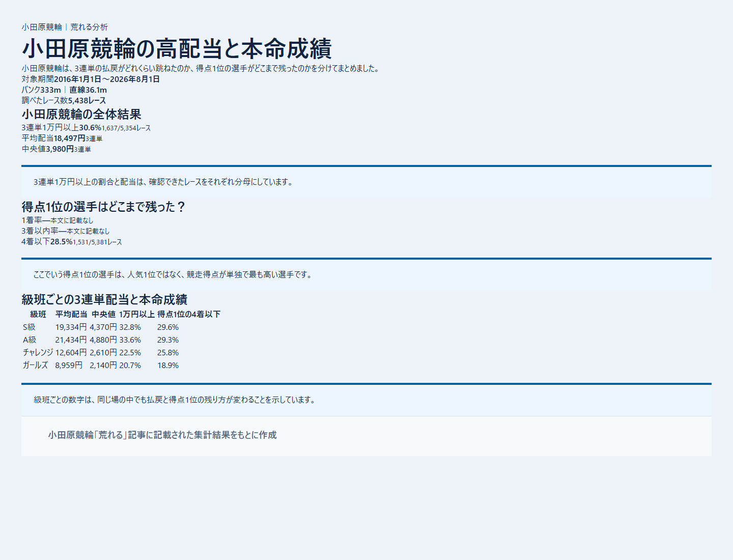733x560 pixels.
Task: Click the overall '30.6%' figure
Action: (90, 127)
